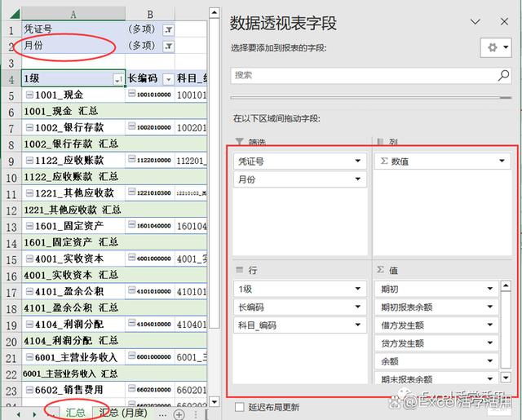Select the 月份 cell in A2
The height and width of the screenshot is (420, 522).
73,46
